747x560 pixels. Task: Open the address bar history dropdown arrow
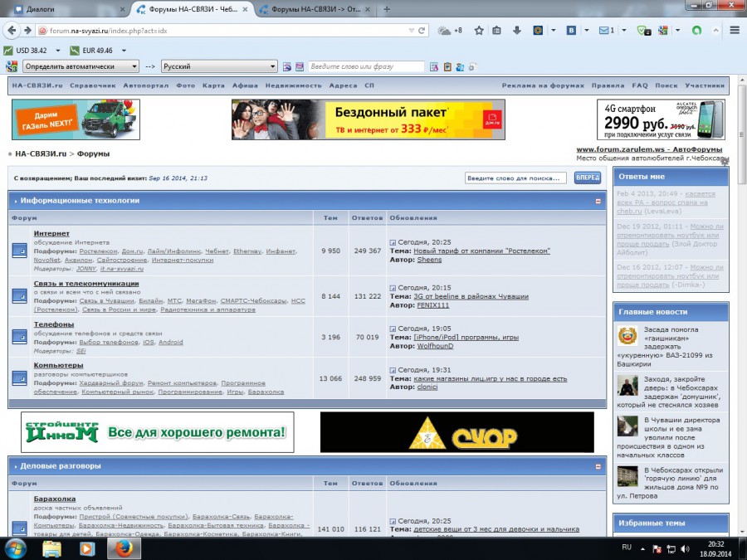(x=411, y=31)
